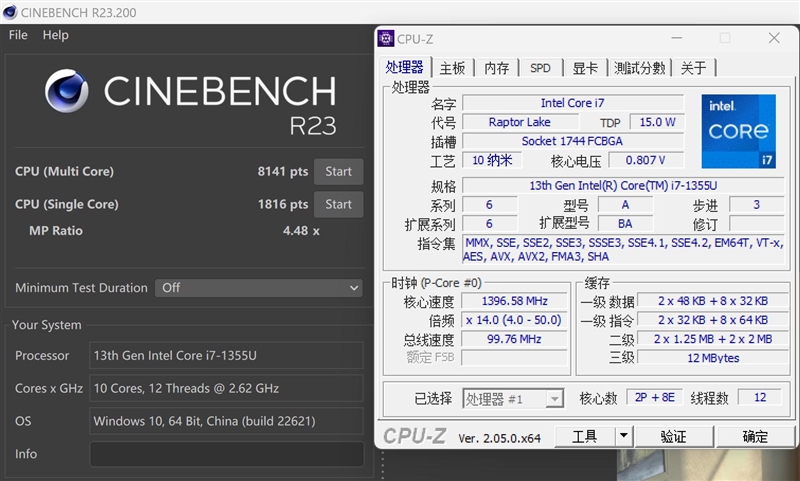Click the core count 2P + 8E
Screen dimensions: 800x481
tap(655, 397)
